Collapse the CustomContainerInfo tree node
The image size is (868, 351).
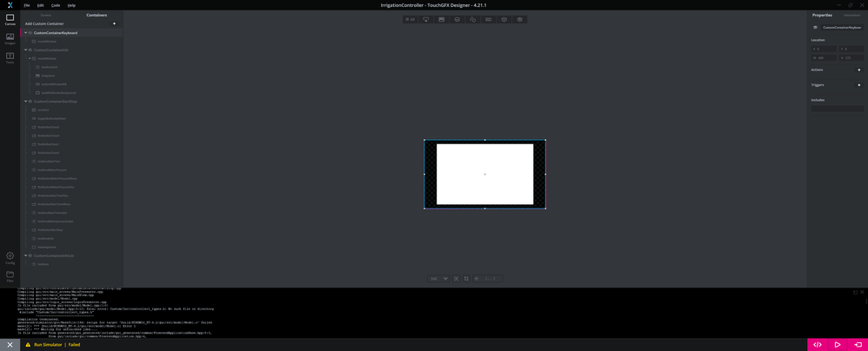coord(25,50)
